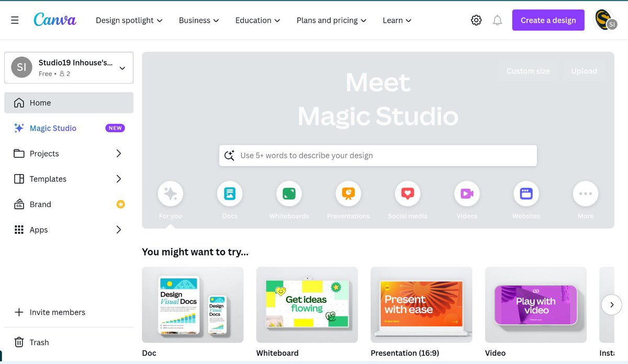Open the More categories icon
Viewport: 628px width, 364px height.
click(x=586, y=194)
